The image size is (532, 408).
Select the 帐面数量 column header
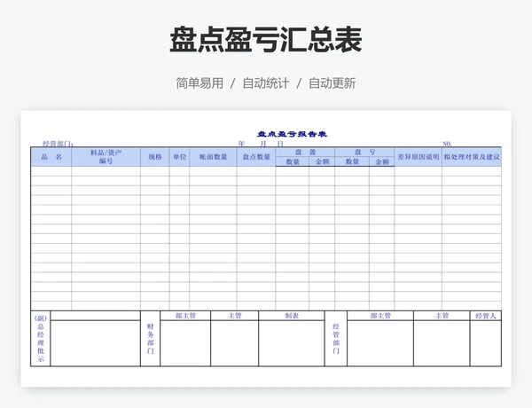[x=213, y=157]
